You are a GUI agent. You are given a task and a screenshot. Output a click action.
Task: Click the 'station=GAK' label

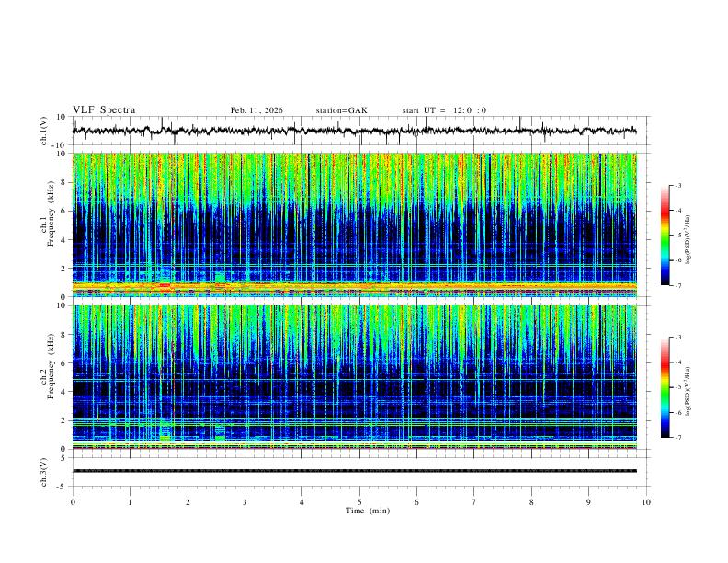(x=341, y=110)
